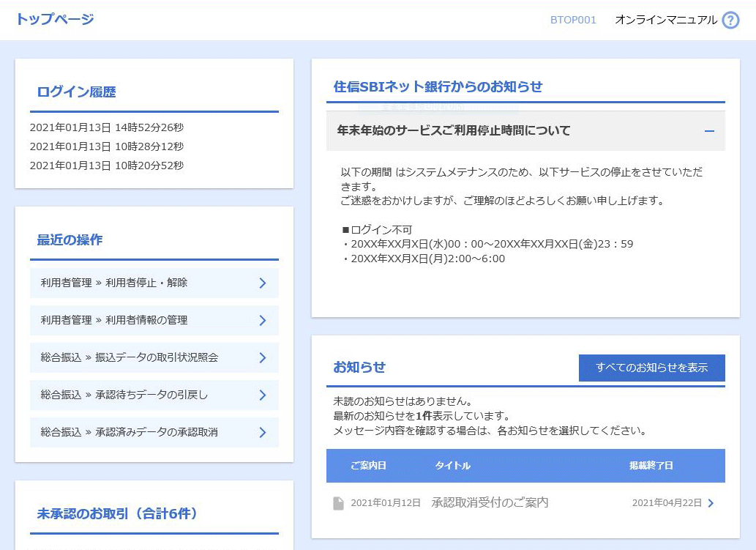Screen dimensions: 756x550
Task: Click chevron on 利用者停止・解除 row
Action: point(263,283)
